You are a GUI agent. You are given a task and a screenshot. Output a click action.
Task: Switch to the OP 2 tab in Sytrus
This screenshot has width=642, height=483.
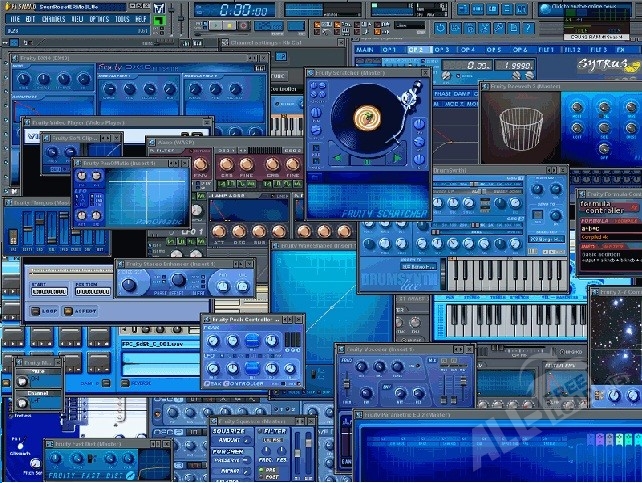click(416, 49)
